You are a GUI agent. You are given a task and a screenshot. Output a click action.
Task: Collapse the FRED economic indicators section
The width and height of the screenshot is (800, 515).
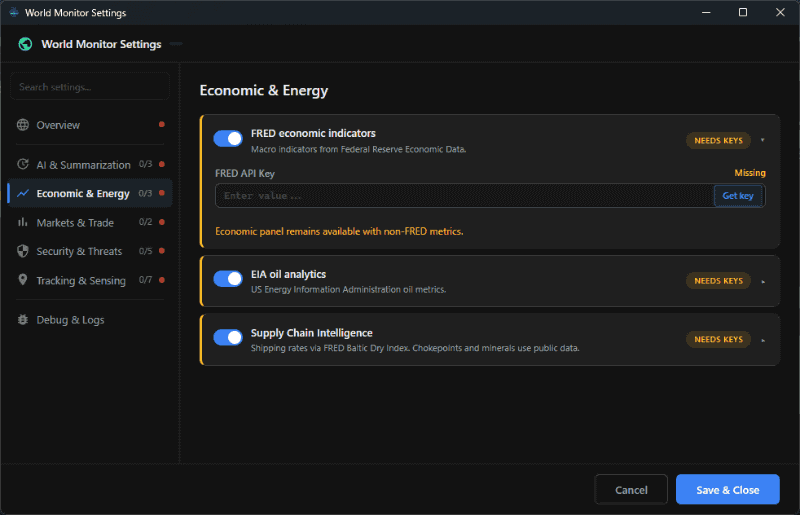[x=763, y=141]
